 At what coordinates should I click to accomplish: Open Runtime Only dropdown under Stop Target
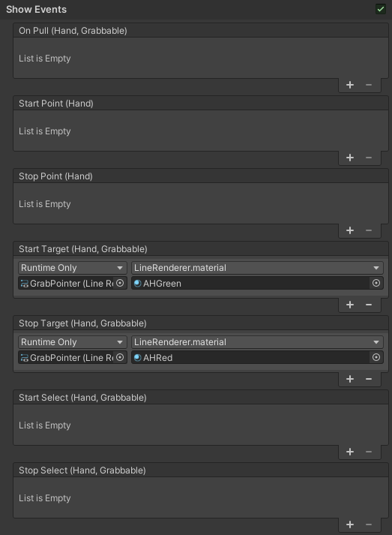(73, 342)
